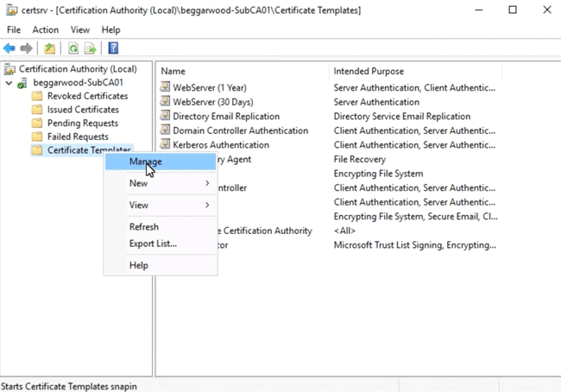
Task: Click the status bar text 'Starts Certificate Templates snapin'
Action: pyautogui.click(x=69, y=387)
